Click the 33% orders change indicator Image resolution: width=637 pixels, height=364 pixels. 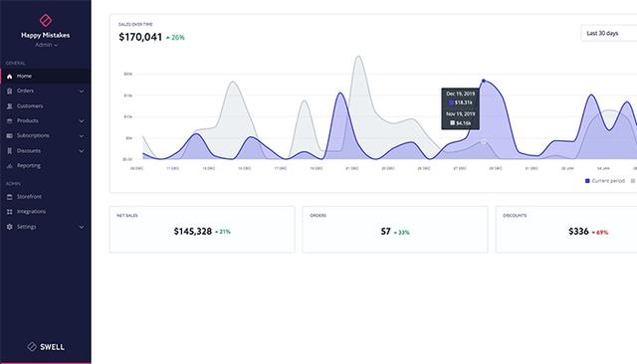click(x=402, y=233)
